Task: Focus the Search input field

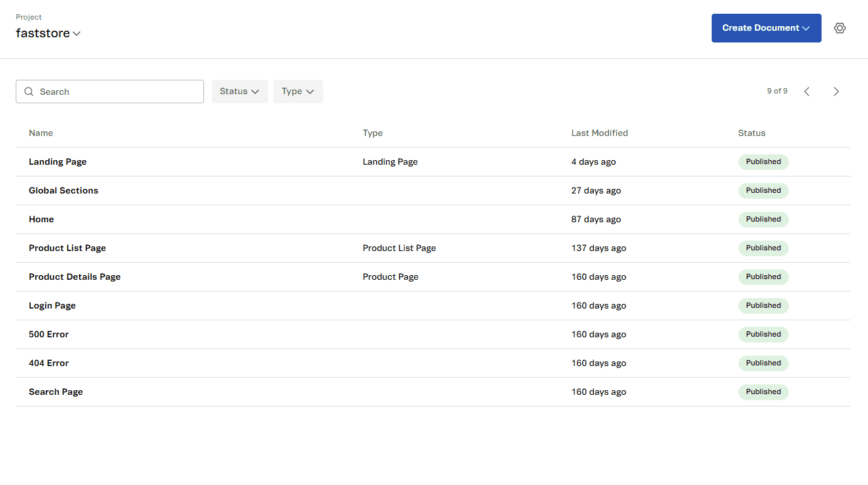Action: coord(118,92)
